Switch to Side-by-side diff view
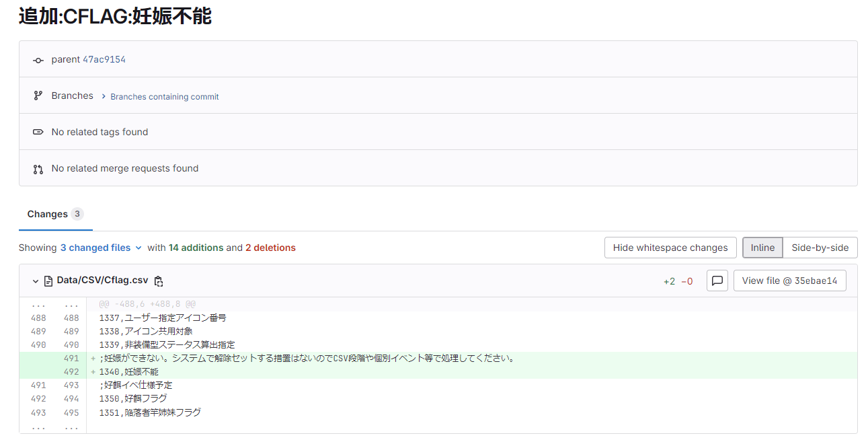The image size is (868, 444). click(x=820, y=248)
